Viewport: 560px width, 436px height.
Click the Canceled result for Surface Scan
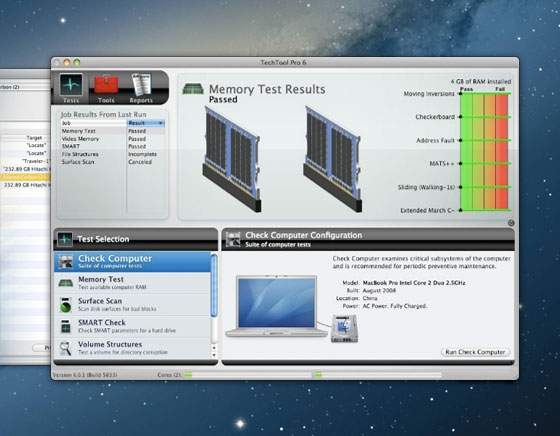pyautogui.click(x=140, y=162)
